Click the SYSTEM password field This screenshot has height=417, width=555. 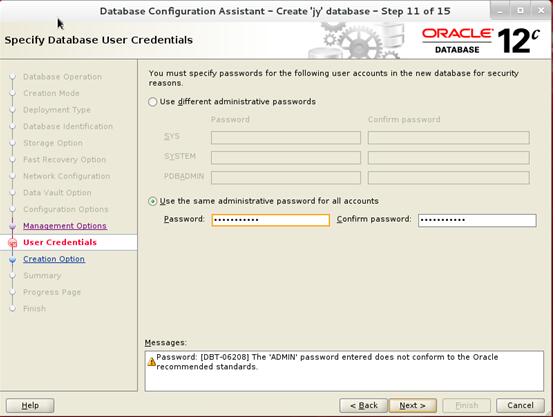286,158
